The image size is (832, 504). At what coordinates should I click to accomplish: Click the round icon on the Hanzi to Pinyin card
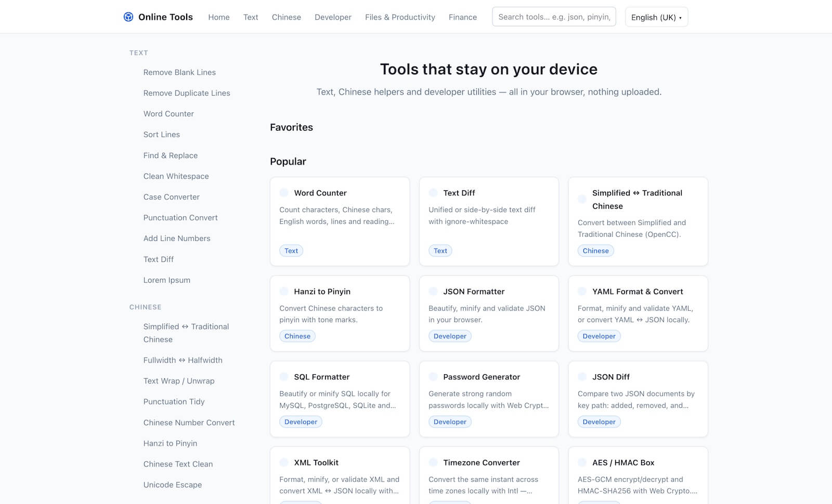[284, 291]
